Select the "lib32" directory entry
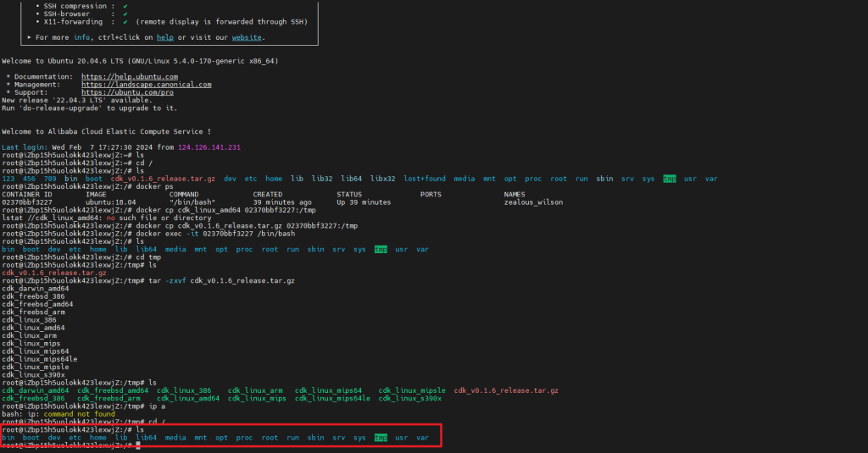The image size is (868, 453). tap(321, 179)
